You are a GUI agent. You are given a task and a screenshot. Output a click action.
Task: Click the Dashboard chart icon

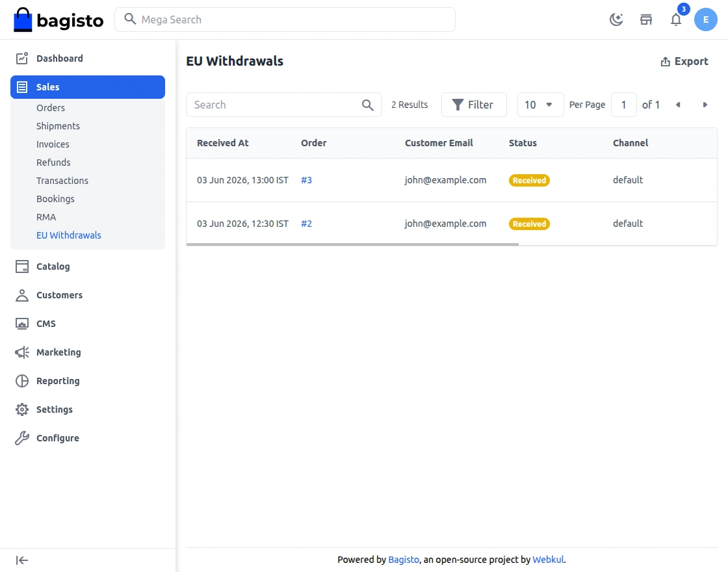pos(22,58)
